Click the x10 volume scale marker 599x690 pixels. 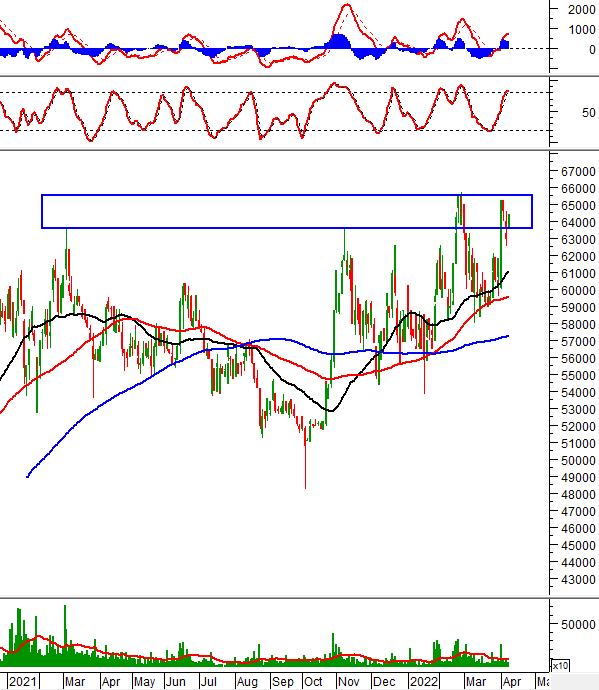(x=560, y=665)
